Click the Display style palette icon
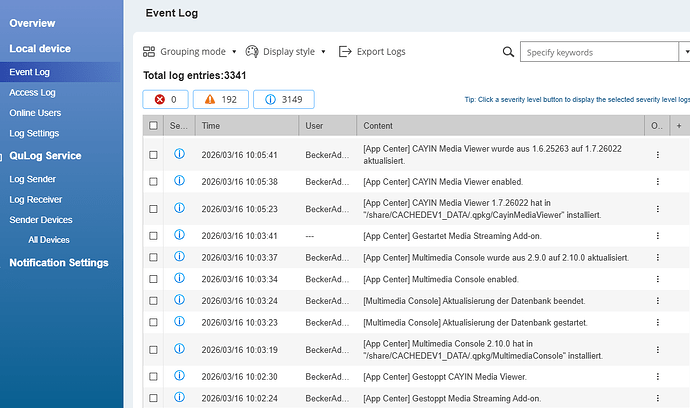The height and width of the screenshot is (408, 690). point(252,52)
